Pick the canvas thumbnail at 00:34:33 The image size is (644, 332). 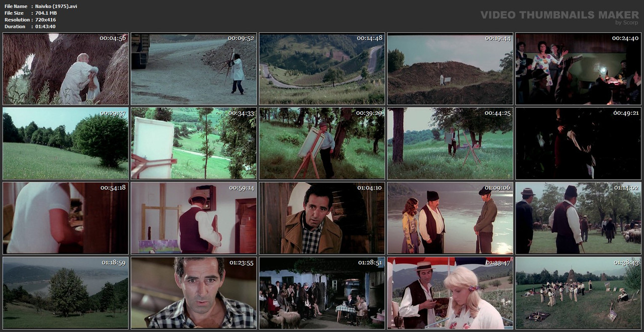pos(194,143)
